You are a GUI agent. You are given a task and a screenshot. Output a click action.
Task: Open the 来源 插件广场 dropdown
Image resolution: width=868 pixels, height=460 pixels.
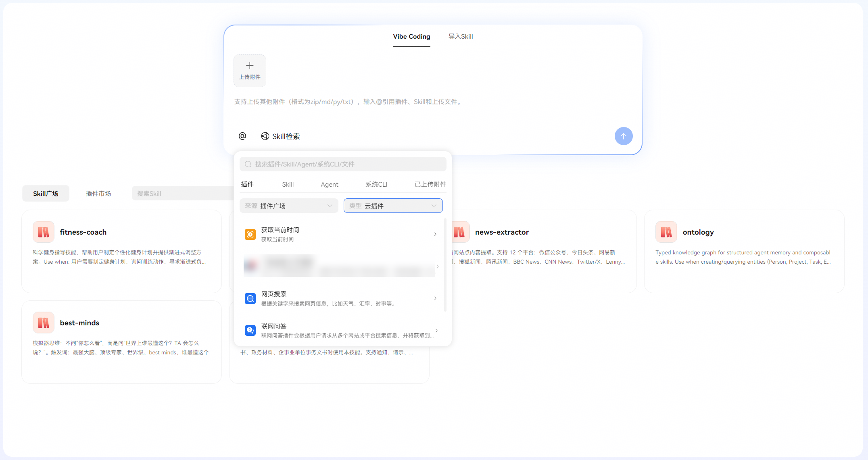(289, 206)
